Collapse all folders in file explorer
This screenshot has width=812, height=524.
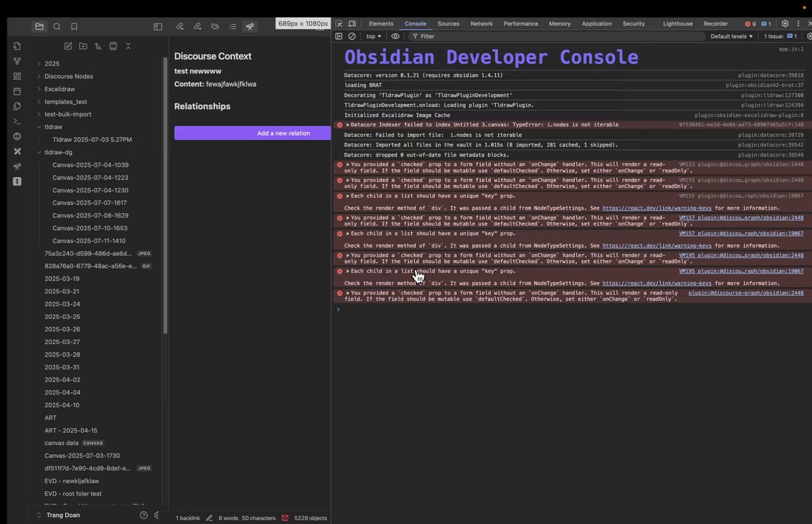pos(128,46)
